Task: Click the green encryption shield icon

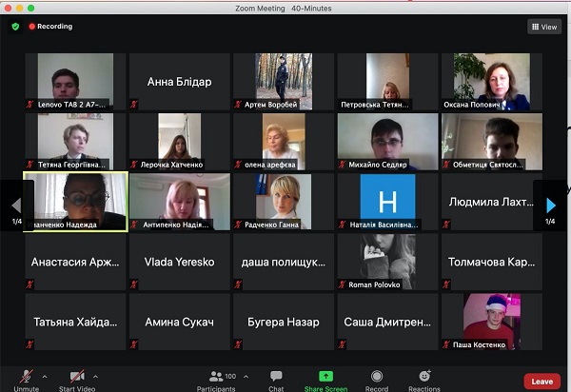Action: pos(15,27)
